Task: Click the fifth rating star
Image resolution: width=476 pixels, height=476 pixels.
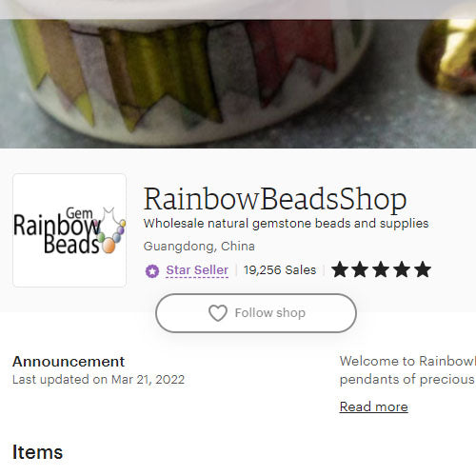Action: tap(423, 269)
